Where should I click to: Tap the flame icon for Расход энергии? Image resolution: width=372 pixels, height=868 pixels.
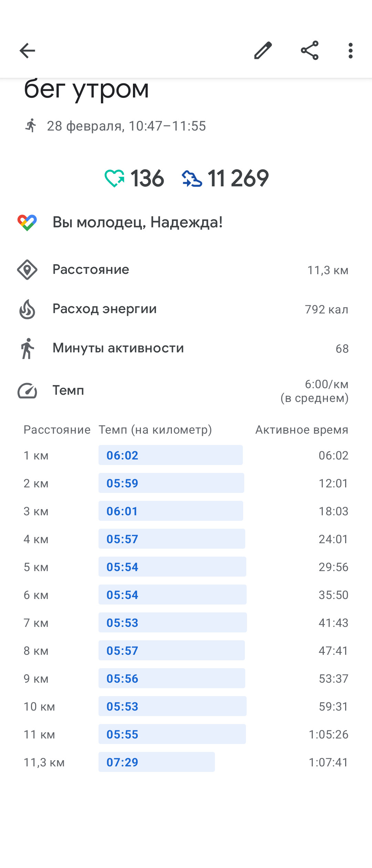[27, 309]
